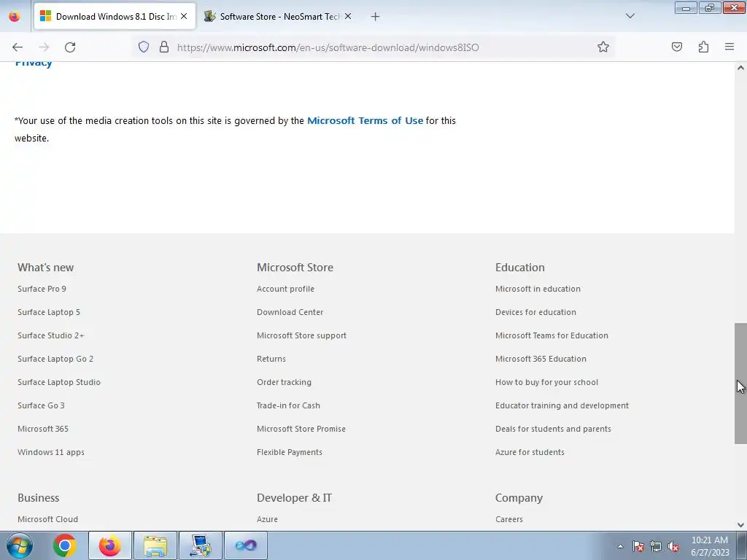Show hidden system tray icons

pyautogui.click(x=620, y=546)
